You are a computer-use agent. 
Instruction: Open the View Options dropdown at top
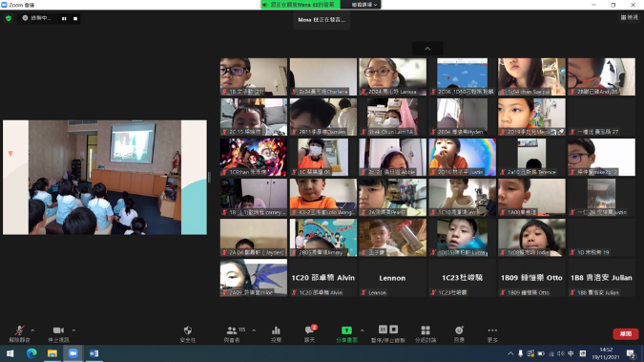tap(364, 5)
